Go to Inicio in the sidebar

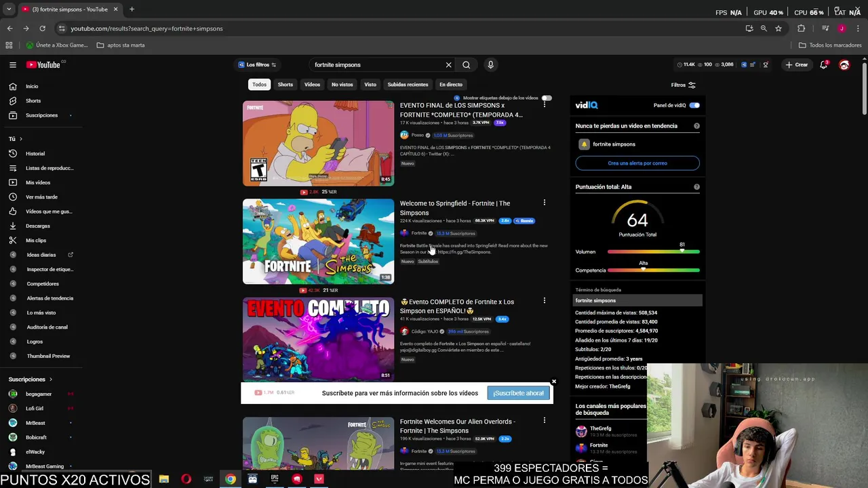(x=32, y=86)
